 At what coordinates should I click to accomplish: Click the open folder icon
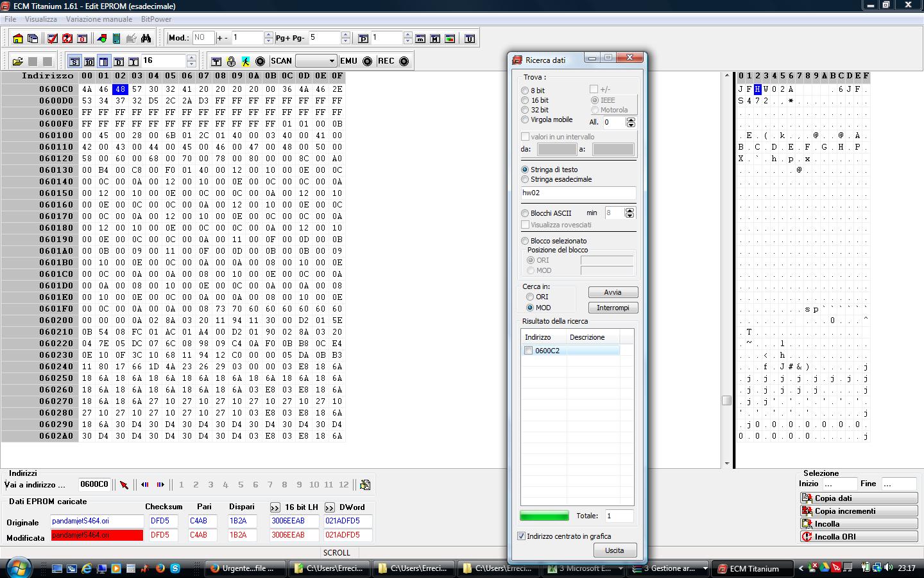(x=17, y=62)
